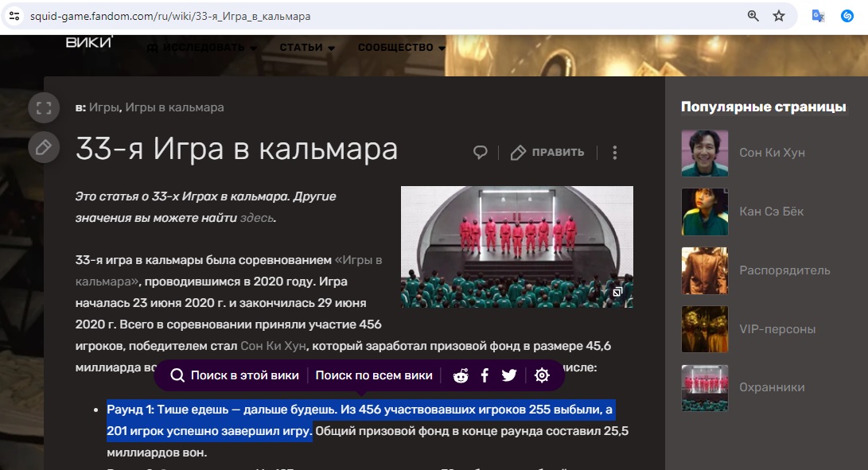Viewport: 868px width, 470px height.
Task: Open the ВИКИ home logo
Action: click(89, 42)
